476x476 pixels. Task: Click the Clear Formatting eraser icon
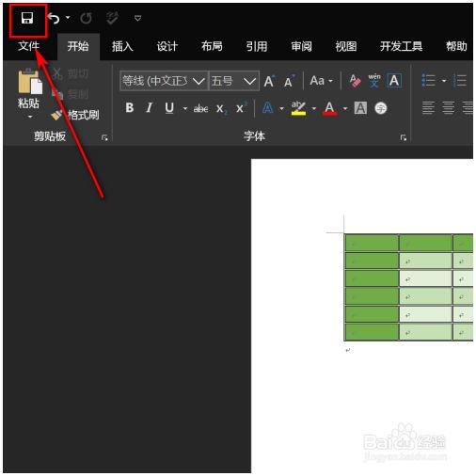[355, 81]
